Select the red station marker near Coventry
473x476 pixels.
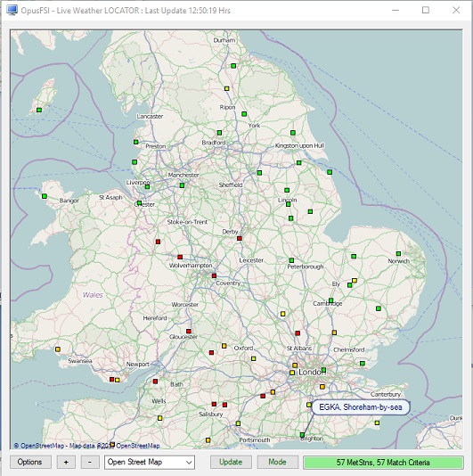214,275
